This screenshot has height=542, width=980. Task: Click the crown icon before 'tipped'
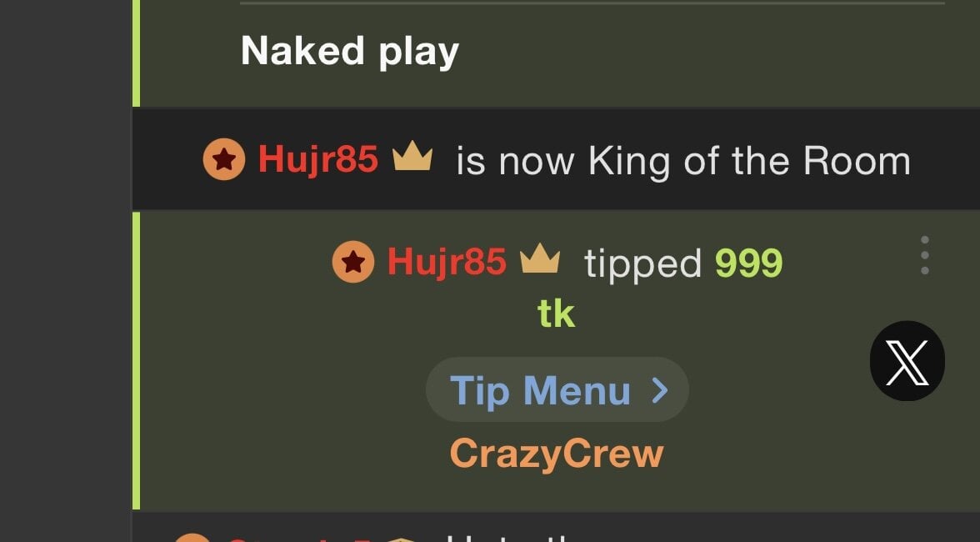[x=541, y=258]
